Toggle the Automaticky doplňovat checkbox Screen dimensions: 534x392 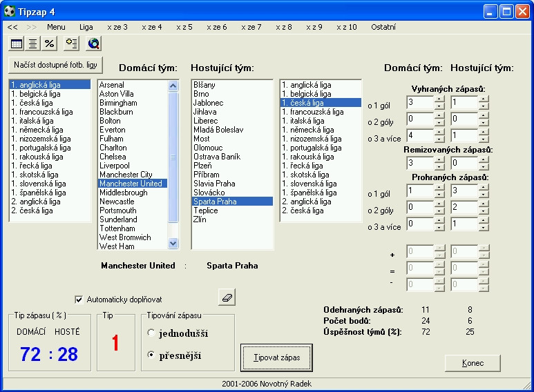[79, 300]
